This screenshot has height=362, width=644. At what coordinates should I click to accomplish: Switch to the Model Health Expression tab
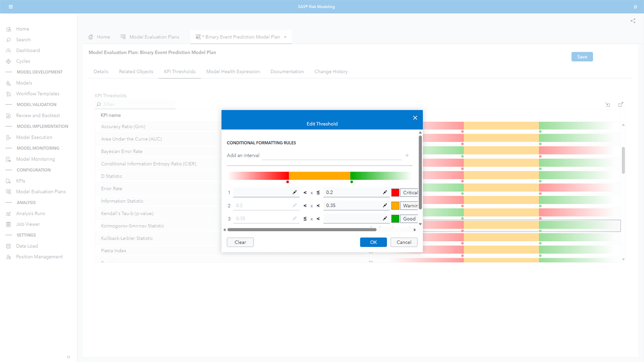(x=233, y=71)
